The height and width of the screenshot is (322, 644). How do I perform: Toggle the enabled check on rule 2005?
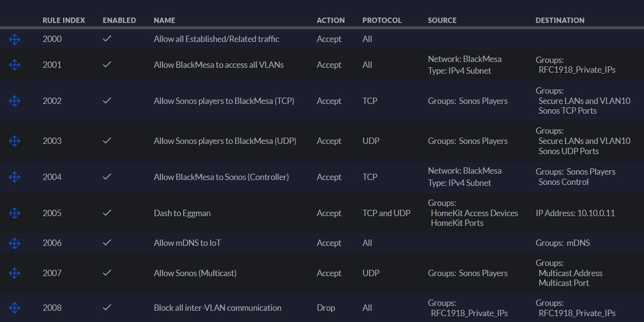point(107,213)
